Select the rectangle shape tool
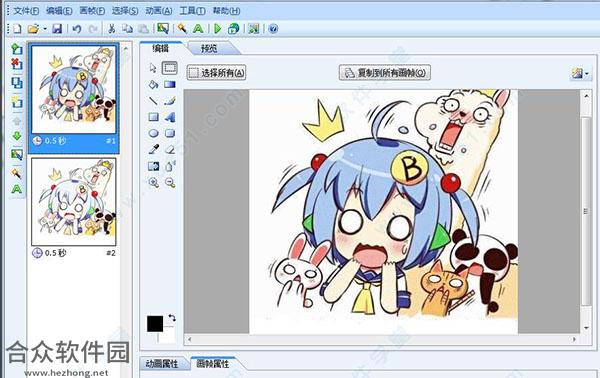The width and height of the screenshot is (600, 378). (x=153, y=117)
